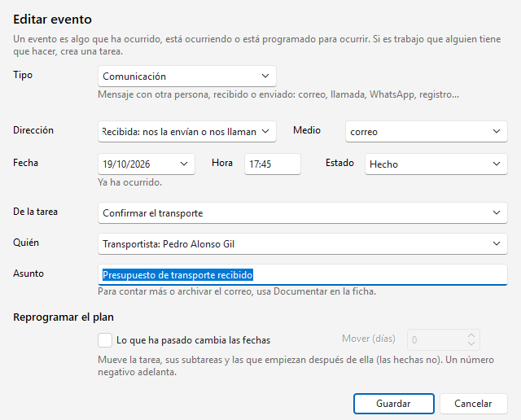Click the 'Tipo' label
Screen dimensions: 521x420
click(x=23, y=75)
